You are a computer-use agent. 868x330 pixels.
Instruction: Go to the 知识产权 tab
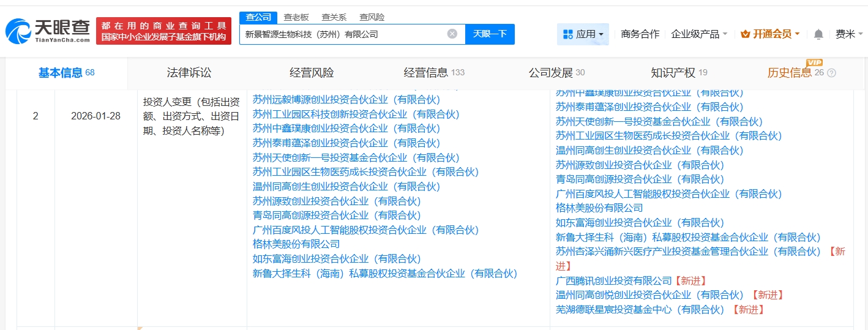tap(673, 73)
